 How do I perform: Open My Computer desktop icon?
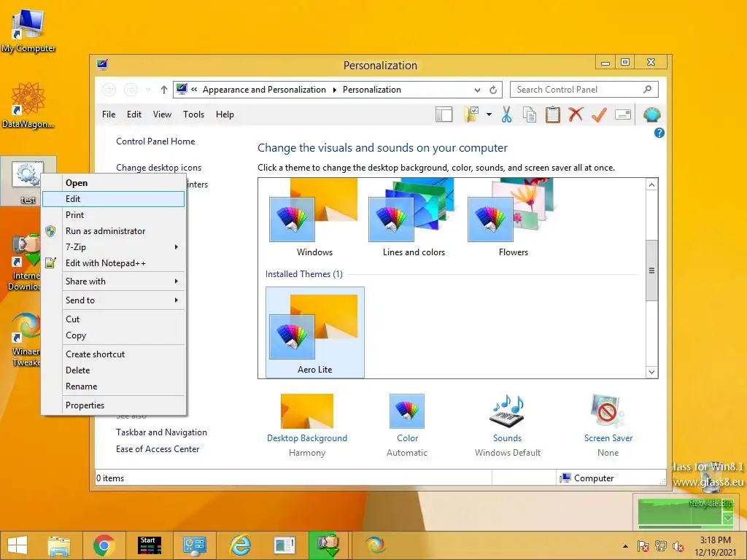coord(28,30)
